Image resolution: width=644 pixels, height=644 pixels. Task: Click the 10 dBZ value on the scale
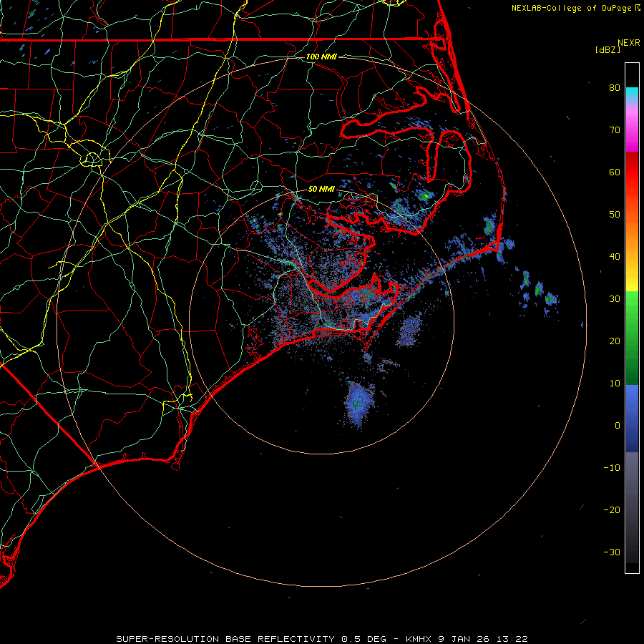615,384
